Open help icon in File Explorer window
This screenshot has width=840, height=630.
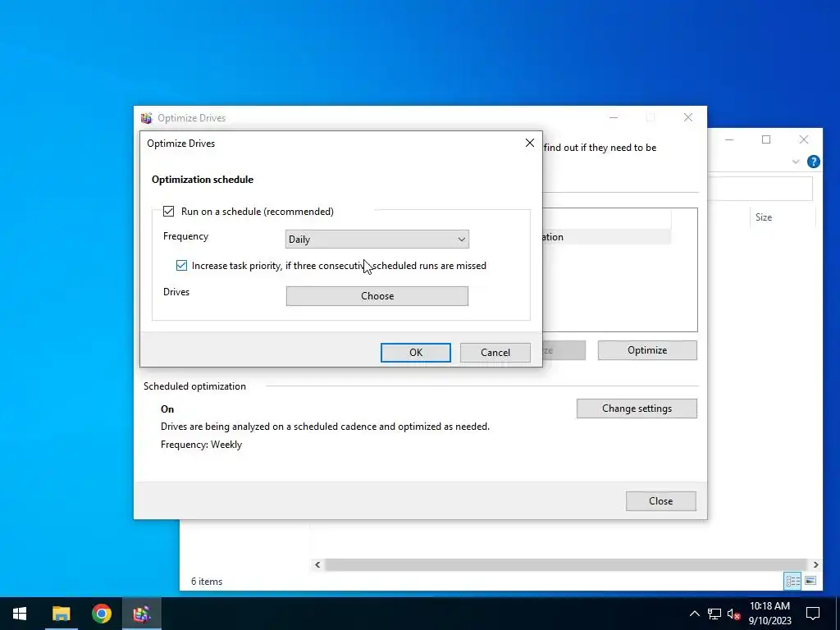point(813,162)
